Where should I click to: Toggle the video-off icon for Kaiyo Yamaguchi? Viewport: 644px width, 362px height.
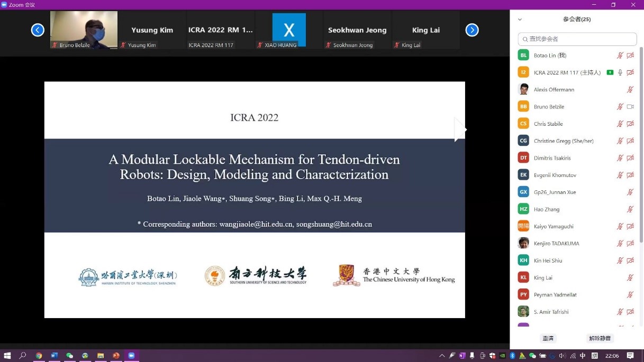point(630,226)
